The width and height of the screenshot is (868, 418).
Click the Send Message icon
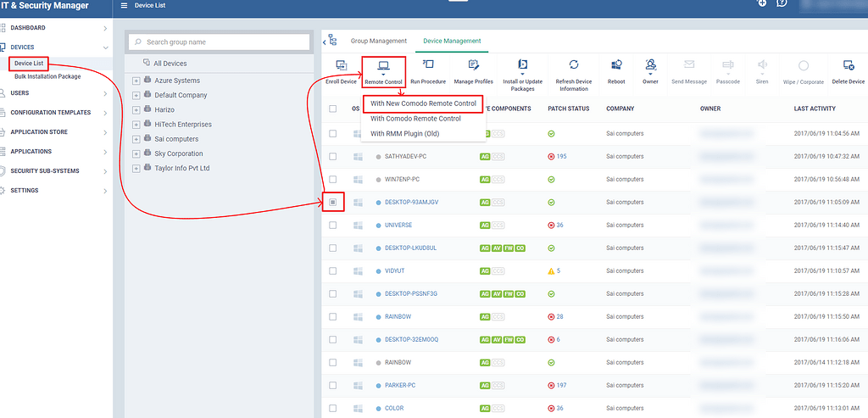pos(689,64)
